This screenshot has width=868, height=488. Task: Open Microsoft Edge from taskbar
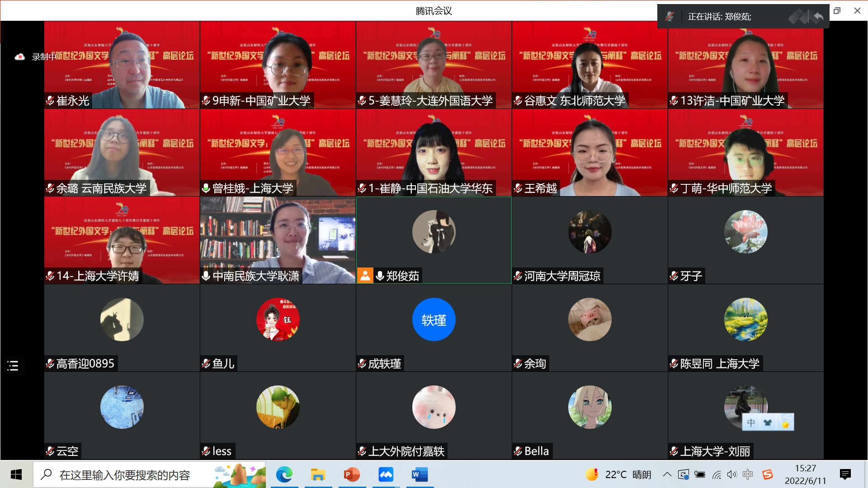coord(284,474)
